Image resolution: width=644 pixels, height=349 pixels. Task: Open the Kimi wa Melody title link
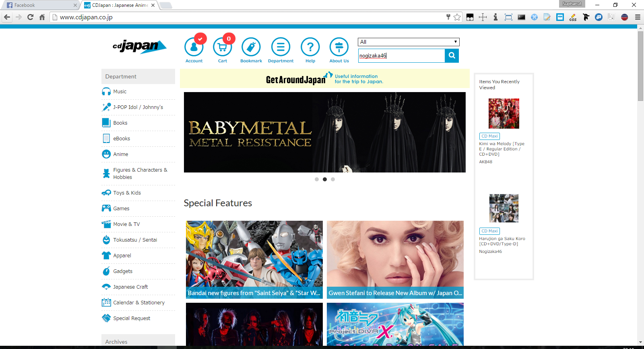pyautogui.click(x=502, y=149)
